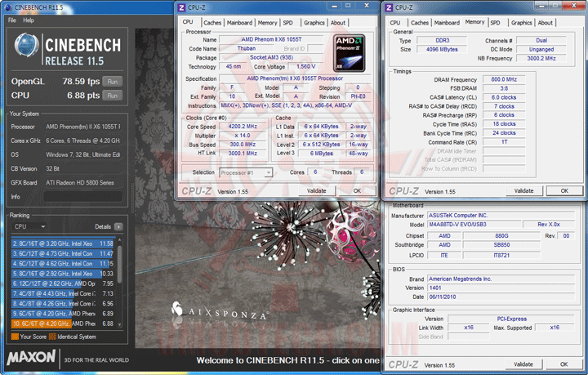Screen dimensions: 588x375
Task: Click the CPU-Z Z icon of CPU window
Action: pos(181,7)
